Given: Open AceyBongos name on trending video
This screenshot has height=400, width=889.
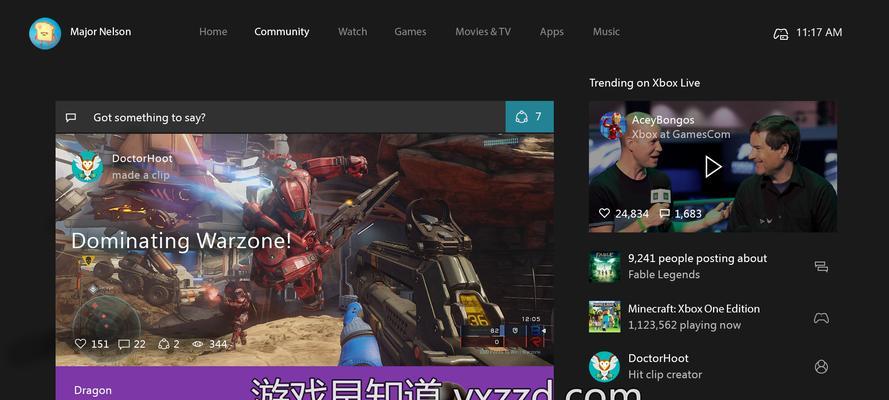Looking at the screenshot, I should pos(663,120).
